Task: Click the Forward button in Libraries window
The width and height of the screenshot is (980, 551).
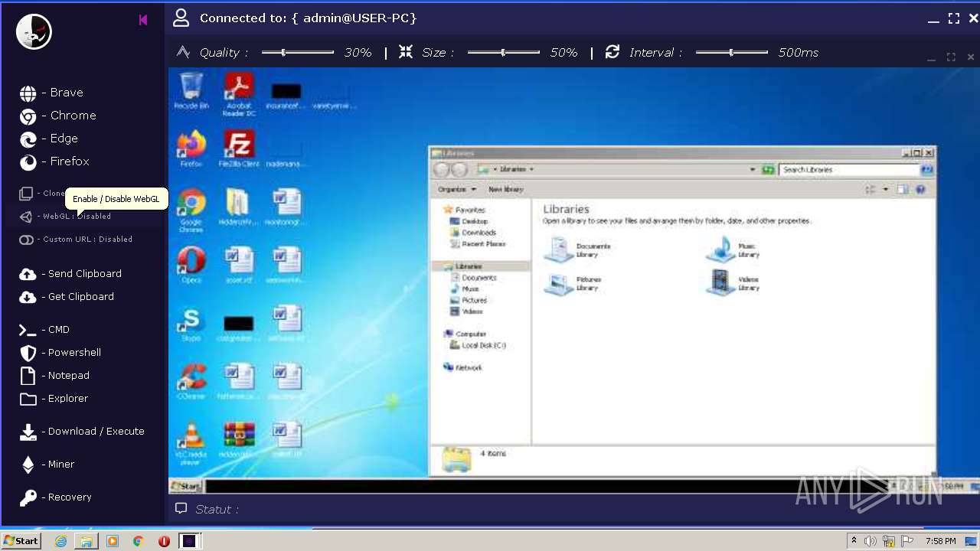Action: 459,170
